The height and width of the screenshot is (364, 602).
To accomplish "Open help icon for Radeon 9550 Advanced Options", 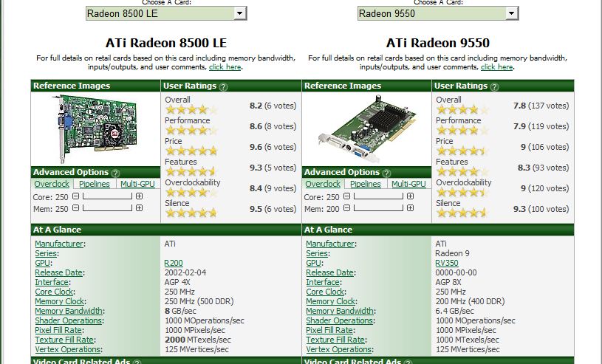I will click(x=386, y=174).
